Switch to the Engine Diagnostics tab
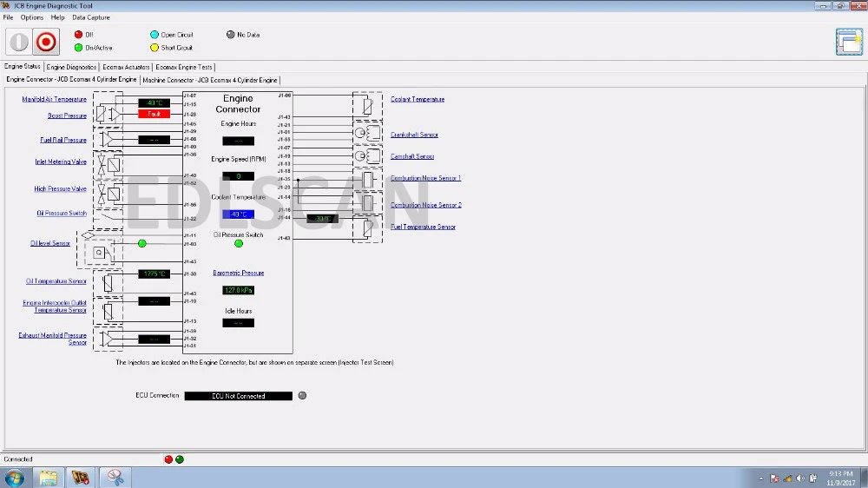Screen dimensions: 868x488 [71, 67]
